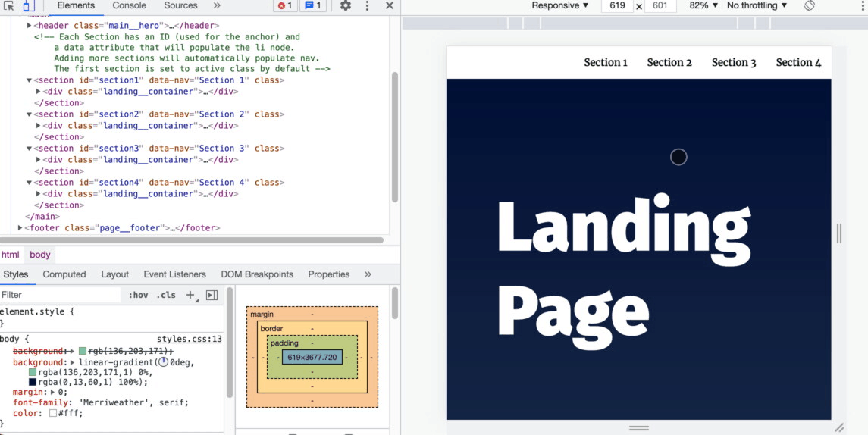Toggle the computed styles sidebar icon
868x435 pixels.
pos(212,295)
